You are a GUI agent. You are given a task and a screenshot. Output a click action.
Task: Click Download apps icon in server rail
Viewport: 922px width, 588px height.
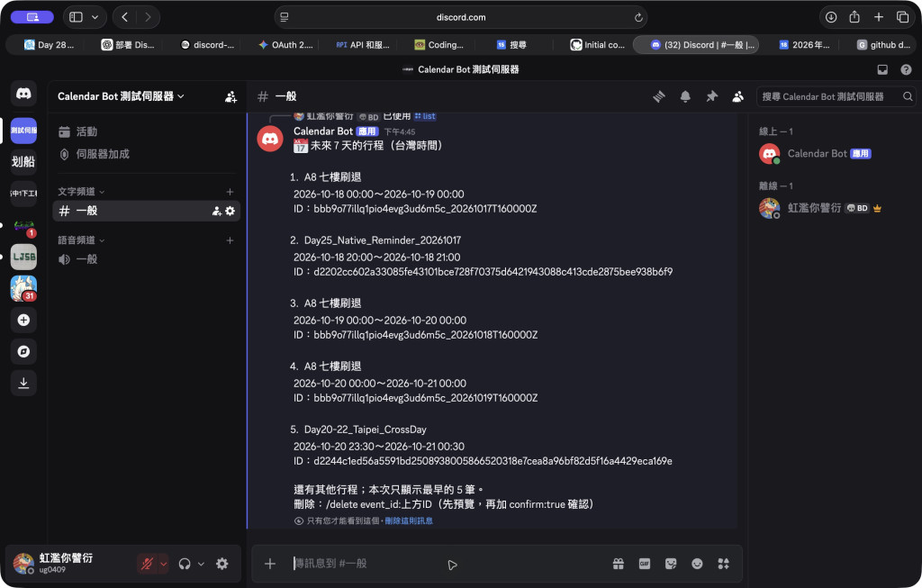coord(23,384)
